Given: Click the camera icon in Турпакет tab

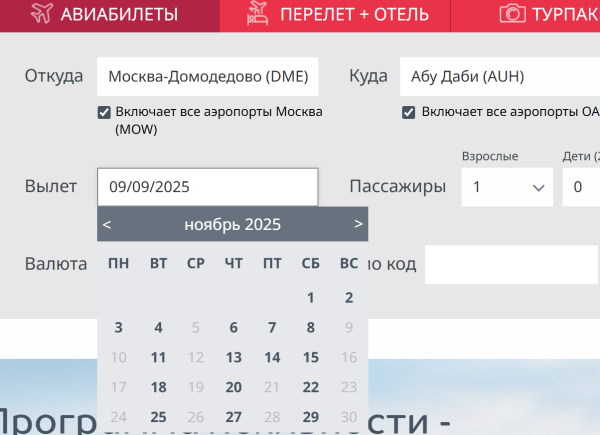Looking at the screenshot, I should (513, 14).
